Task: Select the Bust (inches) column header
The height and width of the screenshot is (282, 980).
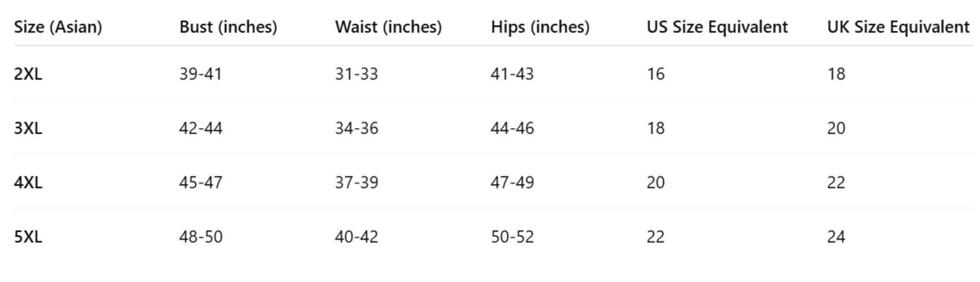Action: pyautogui.click(x=228, y=27)
